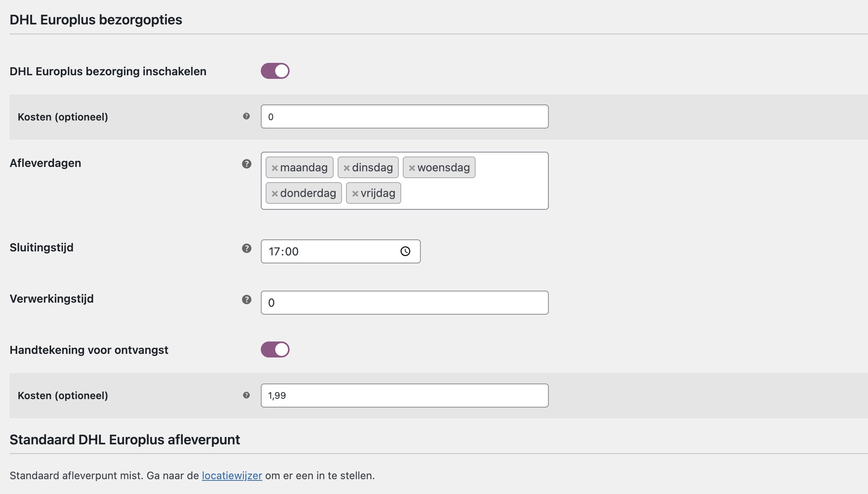Disable Handtekening voor ontvangst
Viewport: 868px width, 494px height.
coord(275,349)
